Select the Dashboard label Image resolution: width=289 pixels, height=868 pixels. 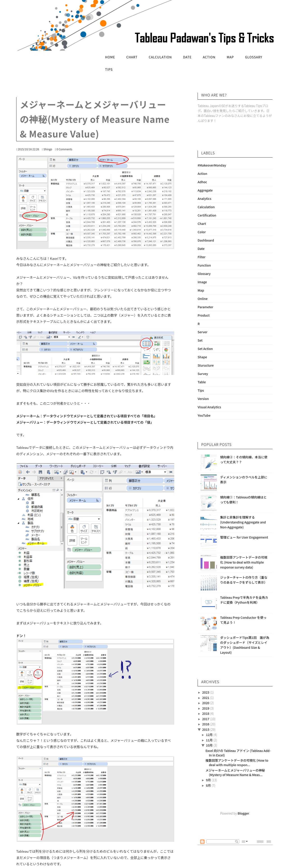205,240
